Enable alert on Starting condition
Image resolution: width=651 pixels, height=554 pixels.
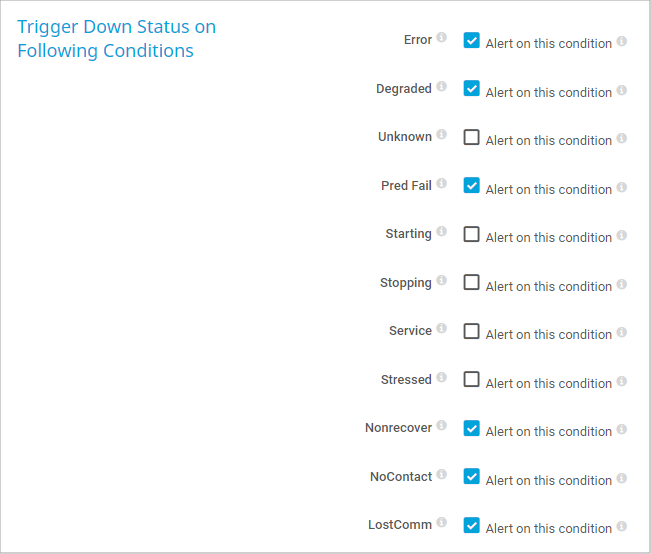[472, 235]
